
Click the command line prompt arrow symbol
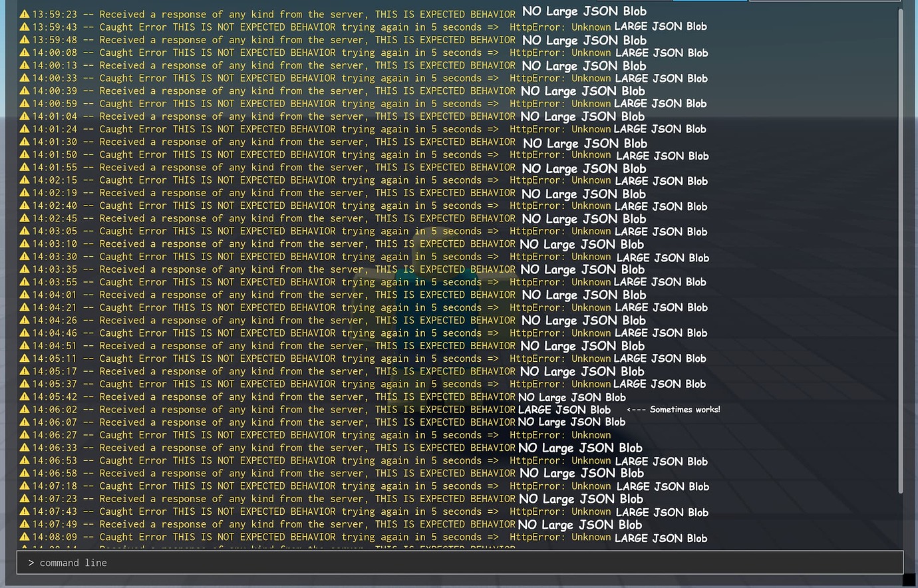coord(31,563)
